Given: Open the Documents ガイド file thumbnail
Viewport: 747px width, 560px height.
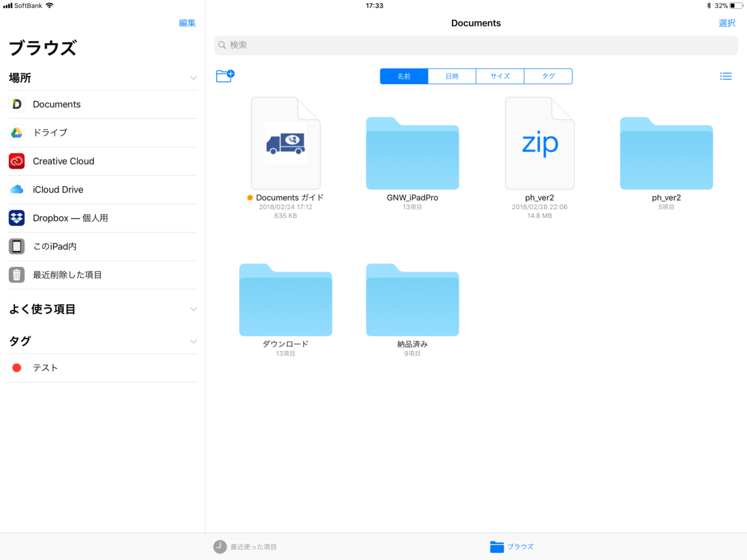Looking at the screenshot, I should click(x=286, y=143).
